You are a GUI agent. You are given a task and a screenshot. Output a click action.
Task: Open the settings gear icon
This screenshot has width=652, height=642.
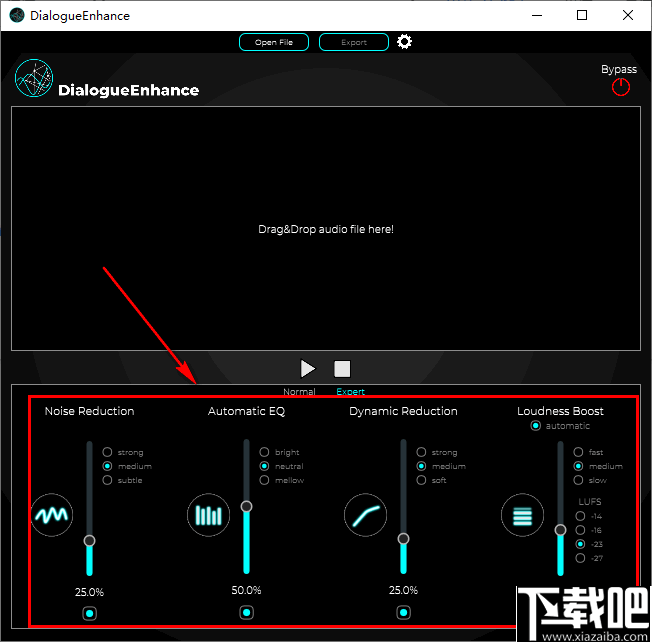(404, 42)
